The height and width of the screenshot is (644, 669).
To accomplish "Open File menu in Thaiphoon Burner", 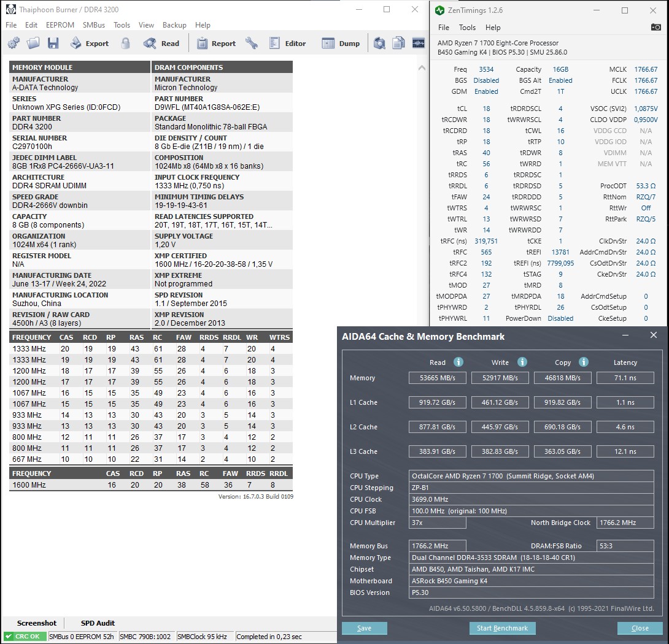I will point(11,25).
